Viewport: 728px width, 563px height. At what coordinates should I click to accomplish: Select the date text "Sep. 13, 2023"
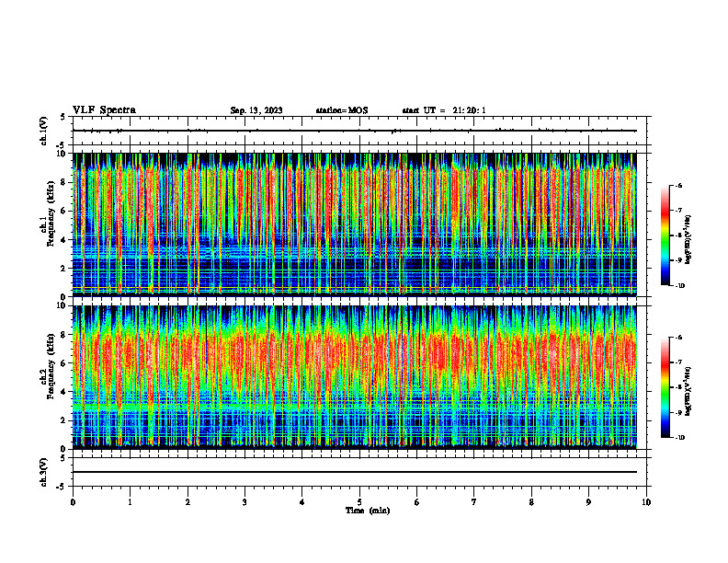pyautogui.click(x=256, y=110)
